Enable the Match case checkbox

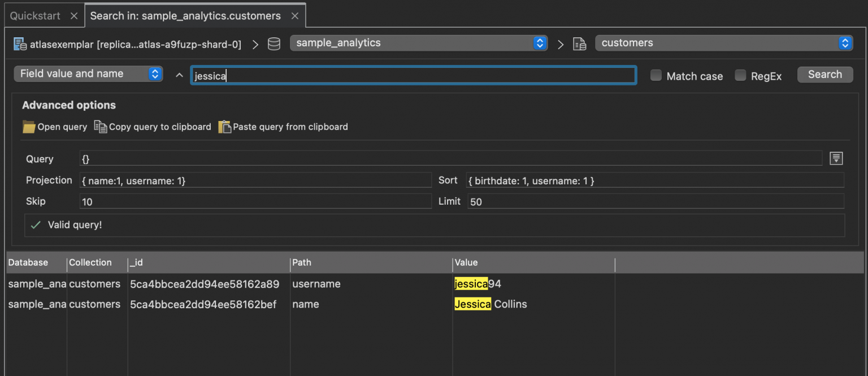[x=656, y=75]
